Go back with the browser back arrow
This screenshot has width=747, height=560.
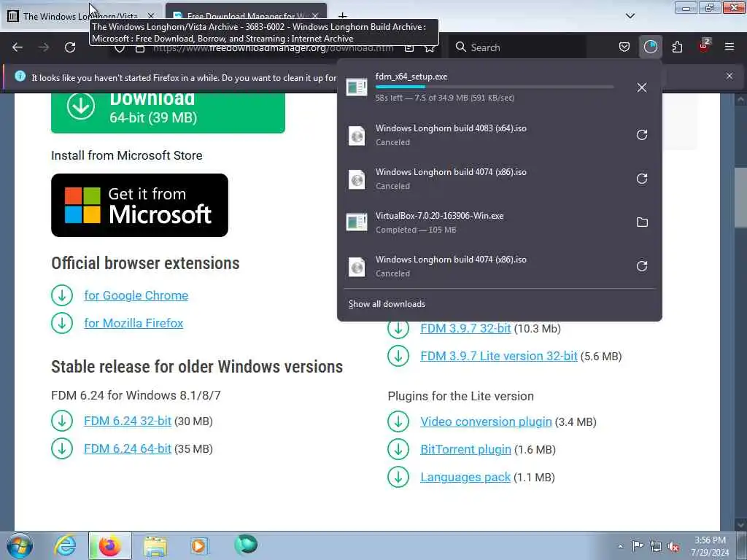click(18, 47)
